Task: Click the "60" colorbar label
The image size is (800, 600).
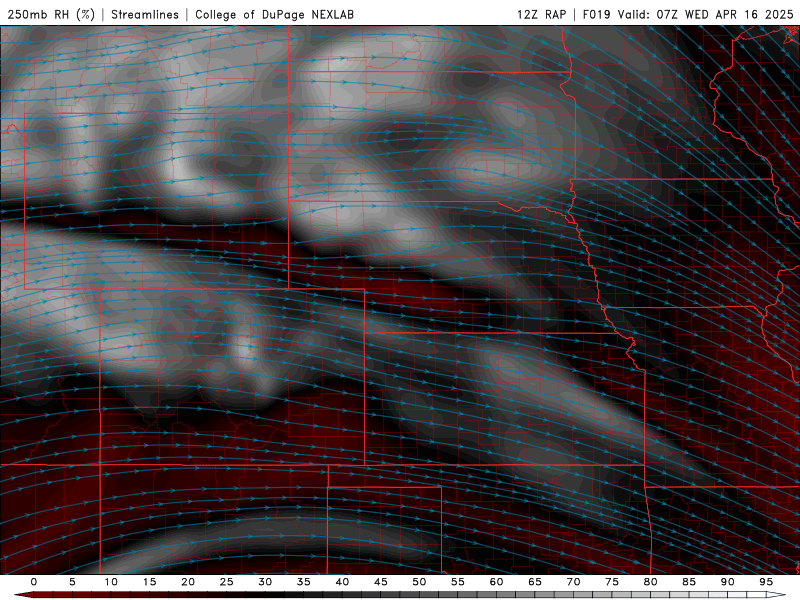Action: (496, 582)
